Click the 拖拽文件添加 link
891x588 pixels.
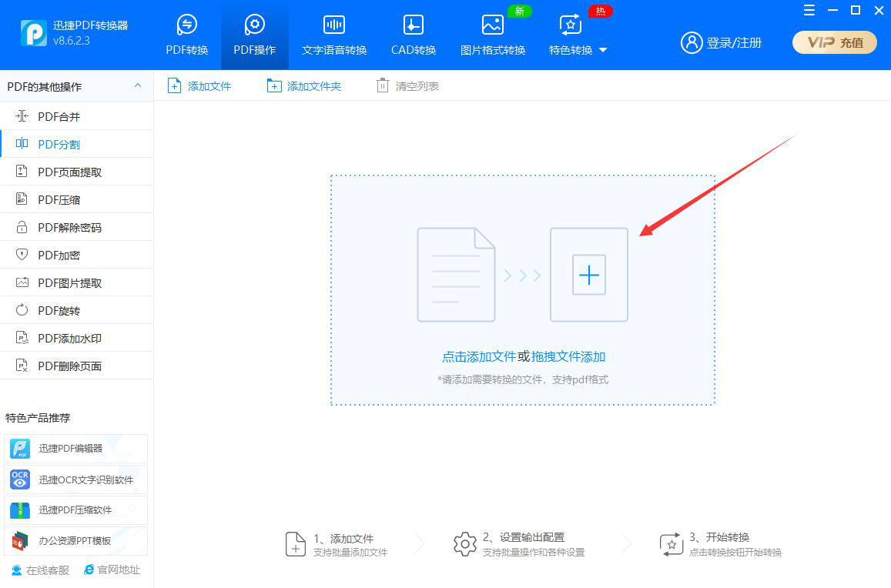tap(568, 357)
